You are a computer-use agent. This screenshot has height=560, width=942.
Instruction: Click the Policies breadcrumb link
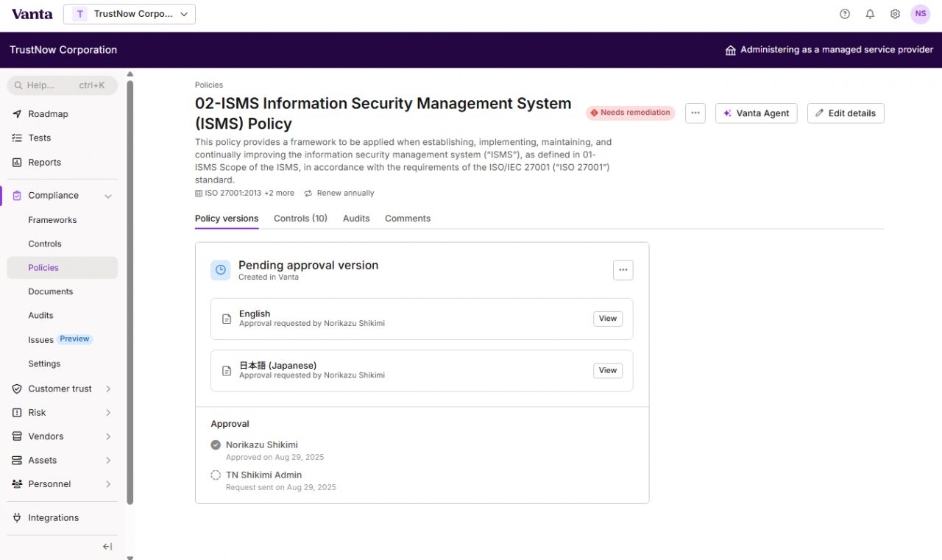pos(209,85)
